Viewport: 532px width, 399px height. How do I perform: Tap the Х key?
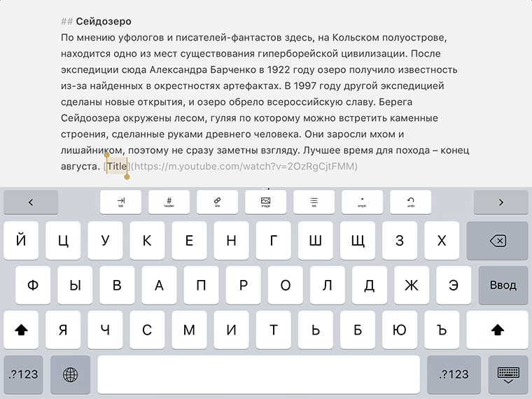442,241
